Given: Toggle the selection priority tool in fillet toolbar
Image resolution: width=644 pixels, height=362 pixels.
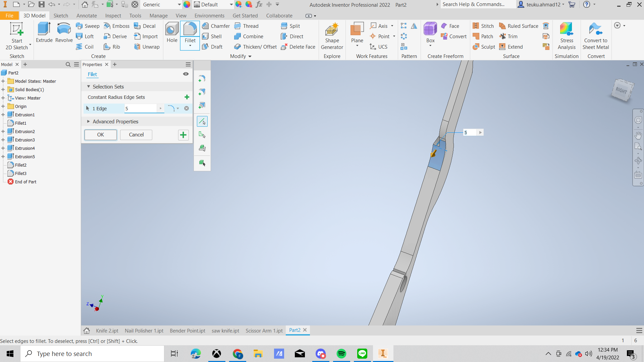Looking at the screenshot, I should point(202,121).
